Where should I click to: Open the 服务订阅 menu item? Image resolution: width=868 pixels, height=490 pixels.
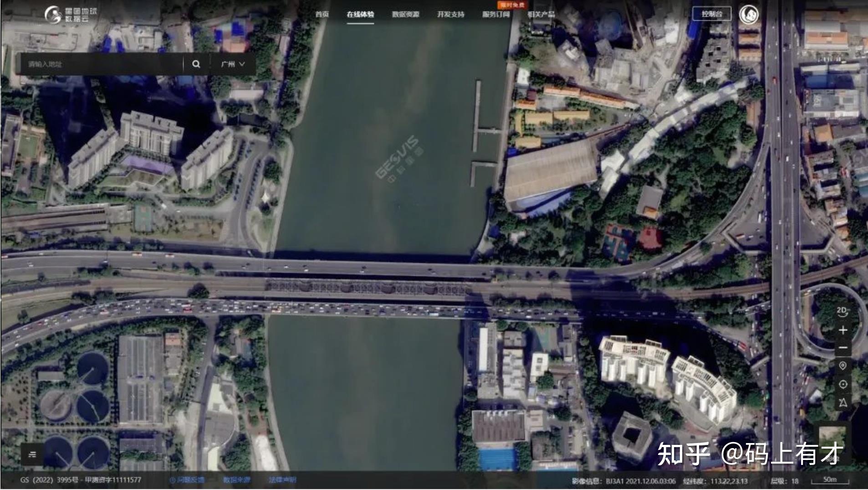pyautogui.click(x=495, y=15)
